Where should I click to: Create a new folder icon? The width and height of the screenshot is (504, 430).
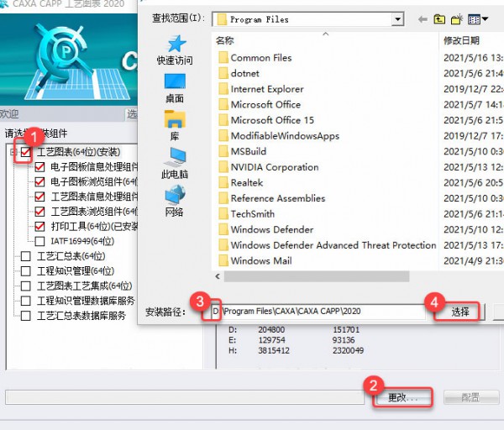click(456, 19)
